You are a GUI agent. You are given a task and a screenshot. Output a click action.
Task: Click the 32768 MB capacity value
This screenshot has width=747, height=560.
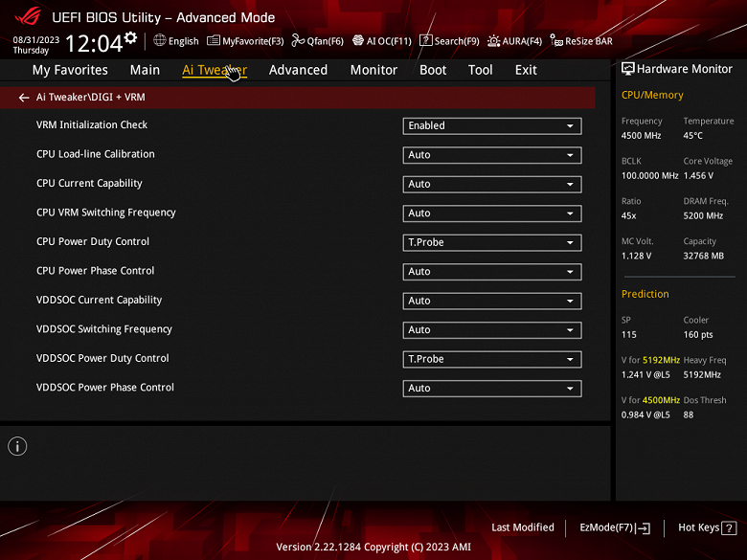tap(703, 256)
